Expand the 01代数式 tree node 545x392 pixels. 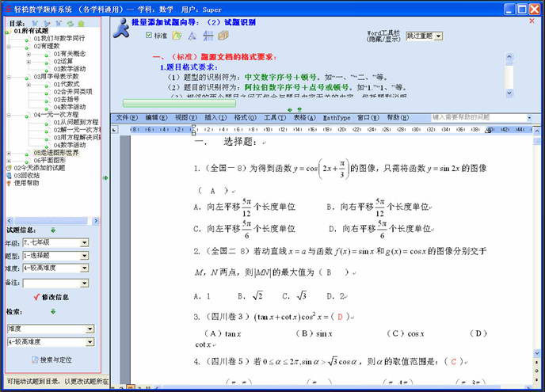click(x=29, y=85)
